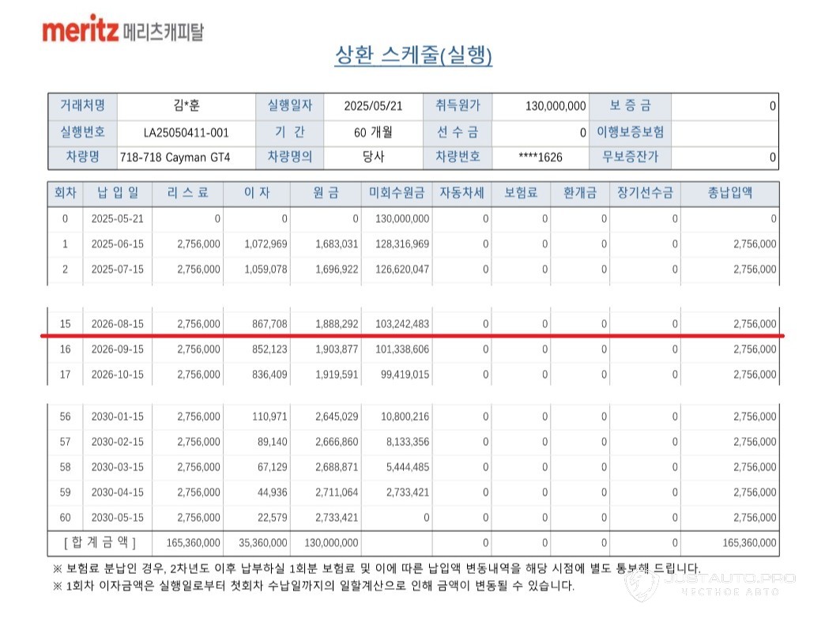Click interest value 1,072,969

(x=266, y=244)
